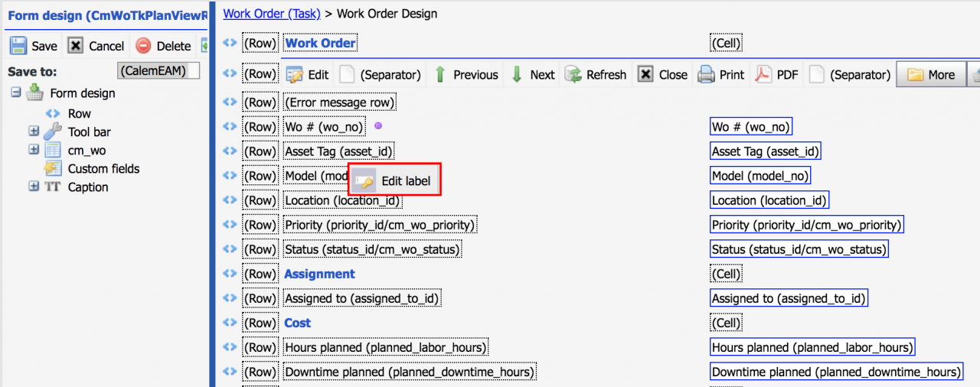The height and width of the screenshot is (387, 980).
Task: Collapse the Form design root node
Action: (15, 93)
